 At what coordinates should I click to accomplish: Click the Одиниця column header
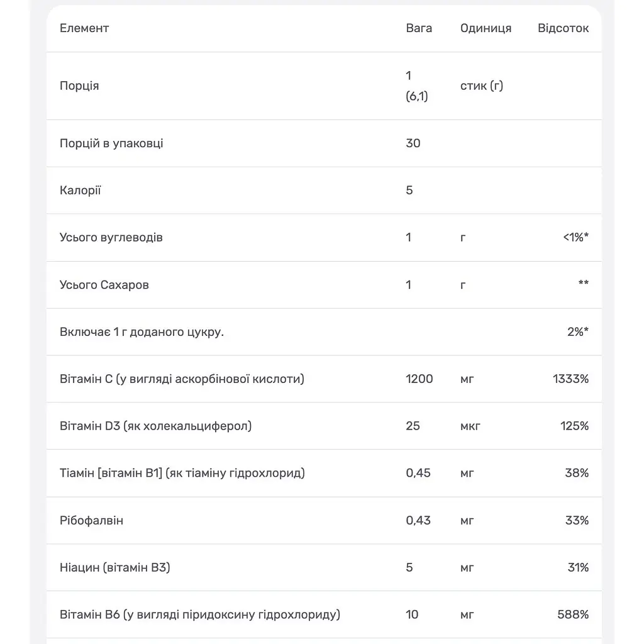click(x=486, y=28)
